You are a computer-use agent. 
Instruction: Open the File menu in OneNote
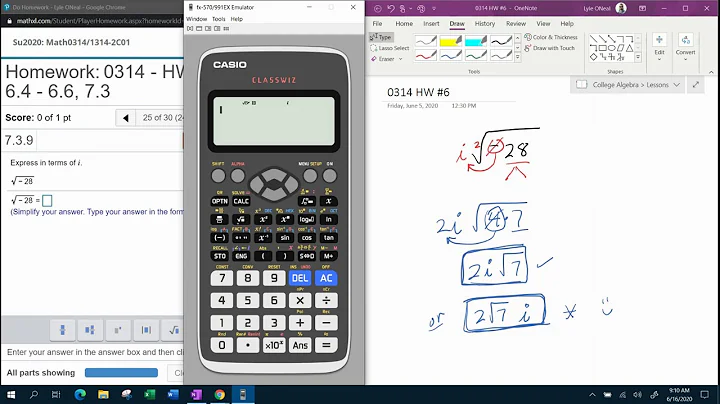tap(377, 23)
